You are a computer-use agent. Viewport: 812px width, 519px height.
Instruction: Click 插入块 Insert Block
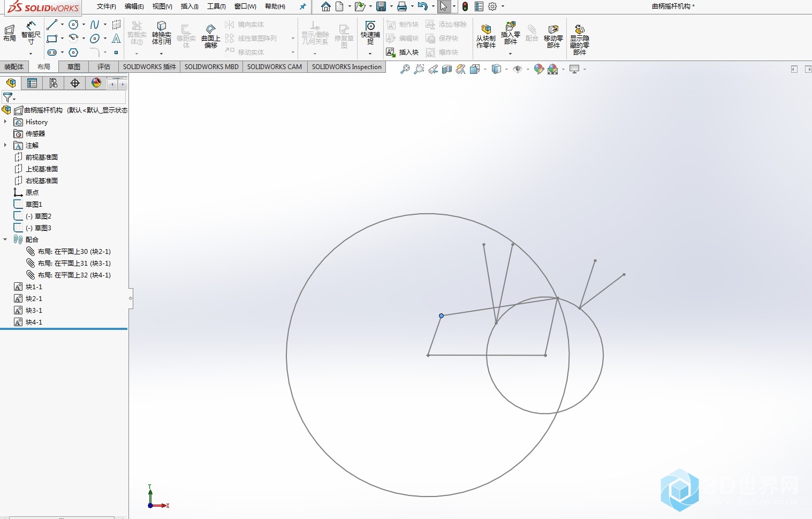(x=403, y=52)
